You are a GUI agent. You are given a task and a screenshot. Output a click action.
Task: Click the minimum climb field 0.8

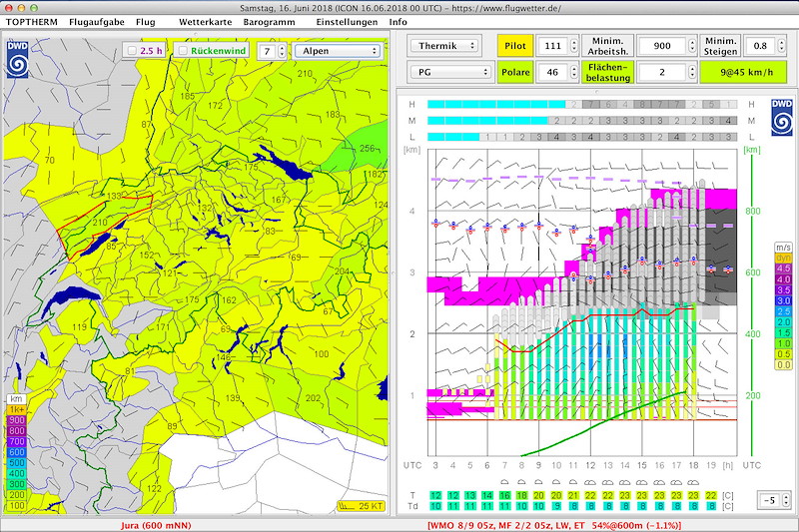click(x=760, y=46)
